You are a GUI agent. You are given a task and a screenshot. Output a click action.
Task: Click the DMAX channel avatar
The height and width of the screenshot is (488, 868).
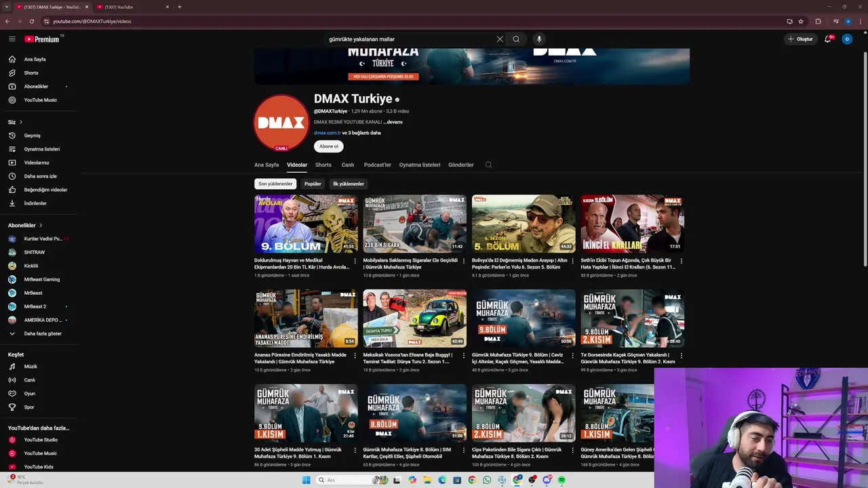click(281, 123)
